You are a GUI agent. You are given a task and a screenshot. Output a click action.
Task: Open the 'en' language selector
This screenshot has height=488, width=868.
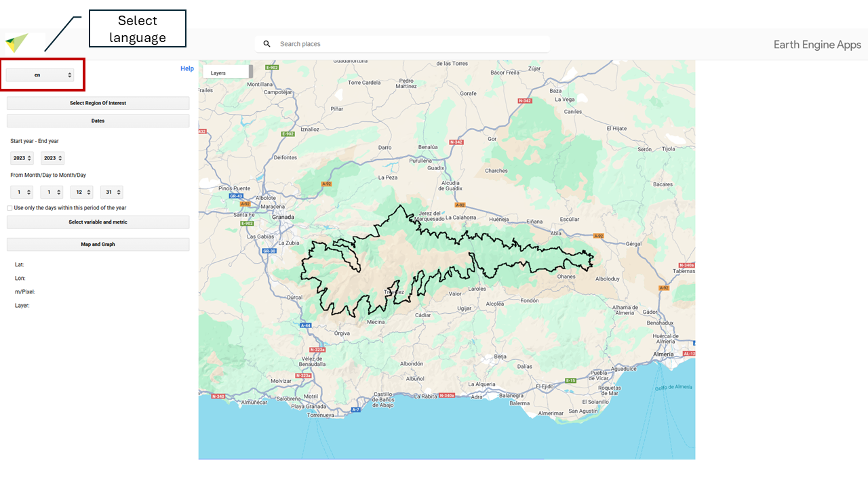click(x=40, y=75)
